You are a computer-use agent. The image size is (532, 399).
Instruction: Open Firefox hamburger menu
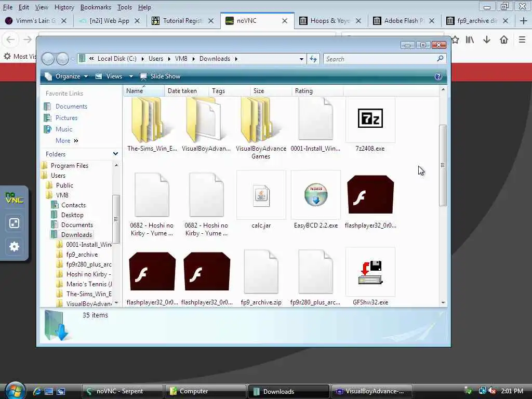pyautogui.click(x=522, y=39)
